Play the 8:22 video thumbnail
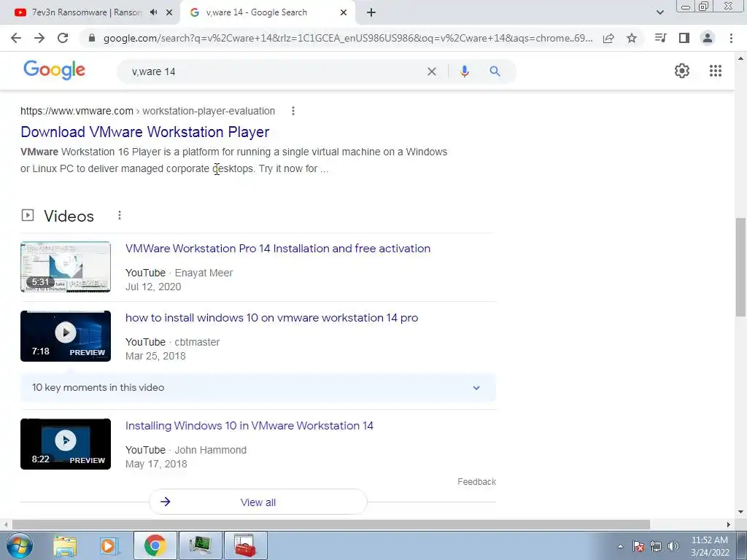The image size is (747, 560). pos(66,444)
